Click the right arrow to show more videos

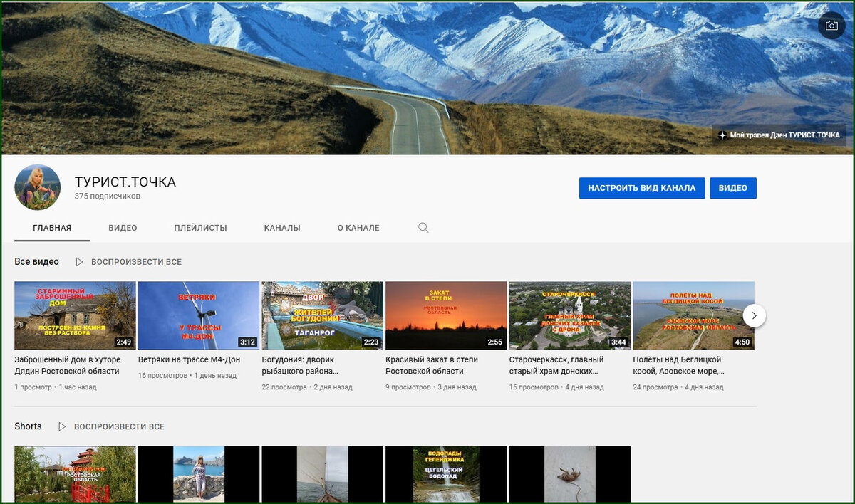coord(755,315)
